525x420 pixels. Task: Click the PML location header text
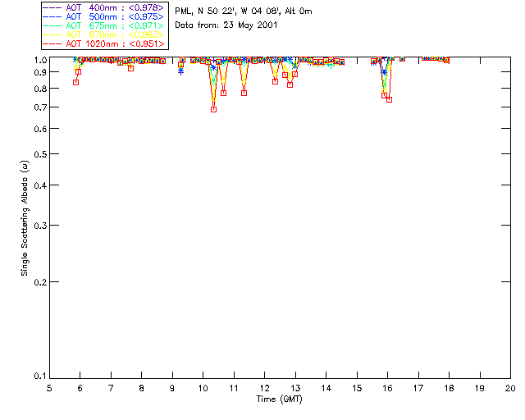coord(244,11)
